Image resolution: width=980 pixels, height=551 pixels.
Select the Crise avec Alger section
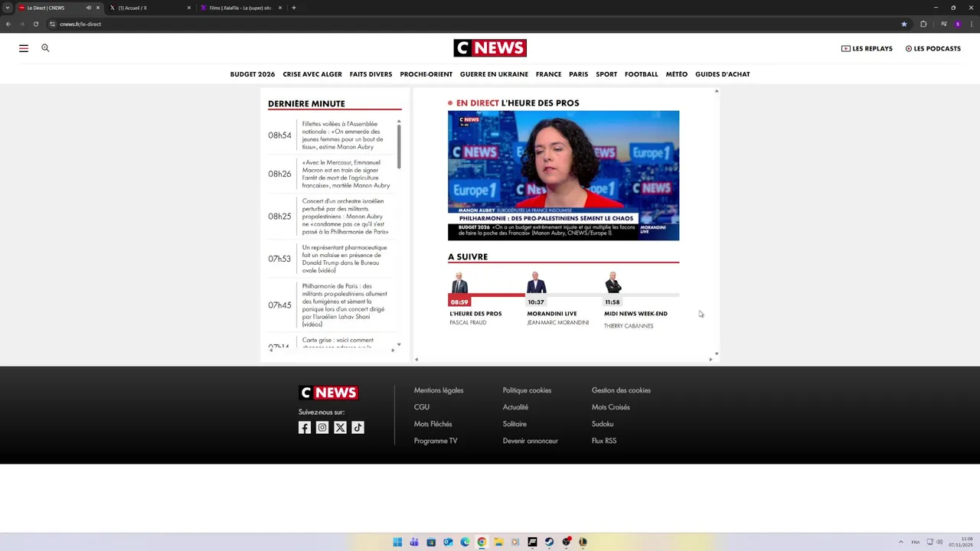pyautogui.click(x=312, y=74)
